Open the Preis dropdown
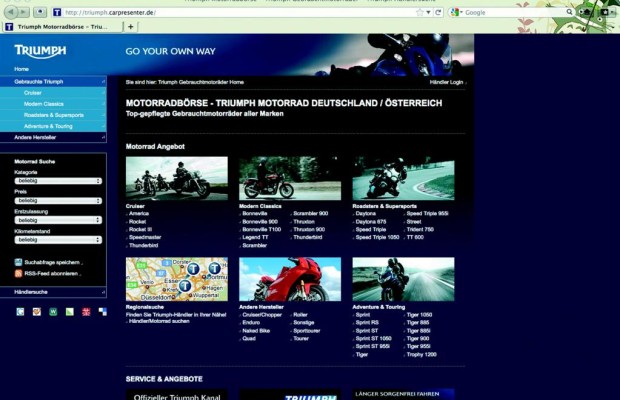The image size is (620, 400). click(x=58, y=201)
